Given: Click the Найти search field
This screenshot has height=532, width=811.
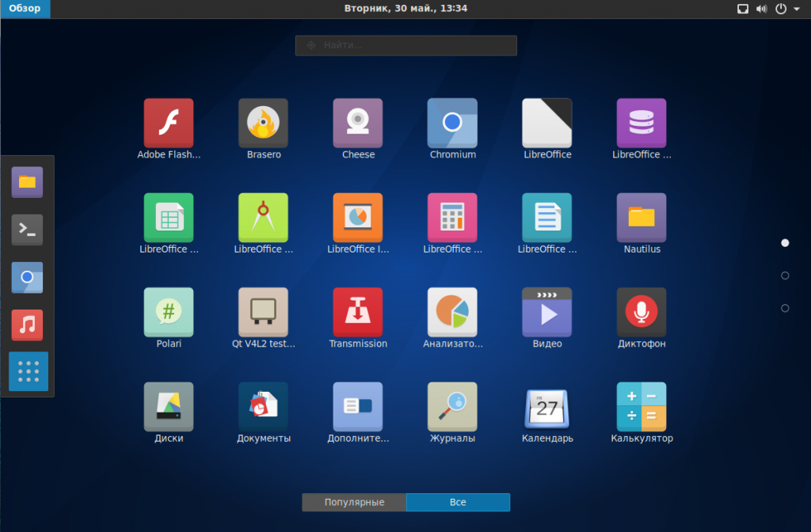Looking at the screenshot, I should (406, 45).
